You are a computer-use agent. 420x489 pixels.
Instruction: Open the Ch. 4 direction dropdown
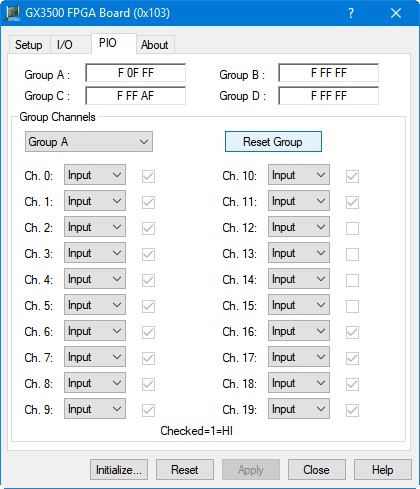click(x=95, y=278)
